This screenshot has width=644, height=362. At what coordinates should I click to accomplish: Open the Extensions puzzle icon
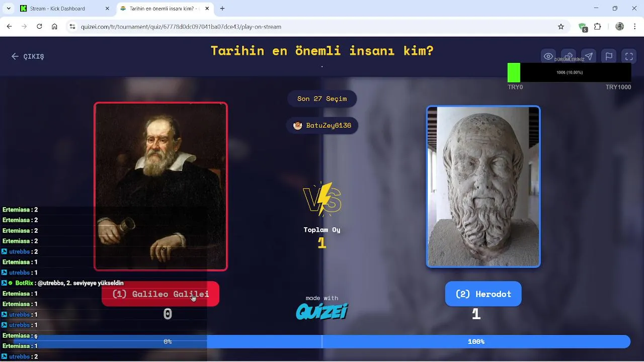(x=598, y=27)
